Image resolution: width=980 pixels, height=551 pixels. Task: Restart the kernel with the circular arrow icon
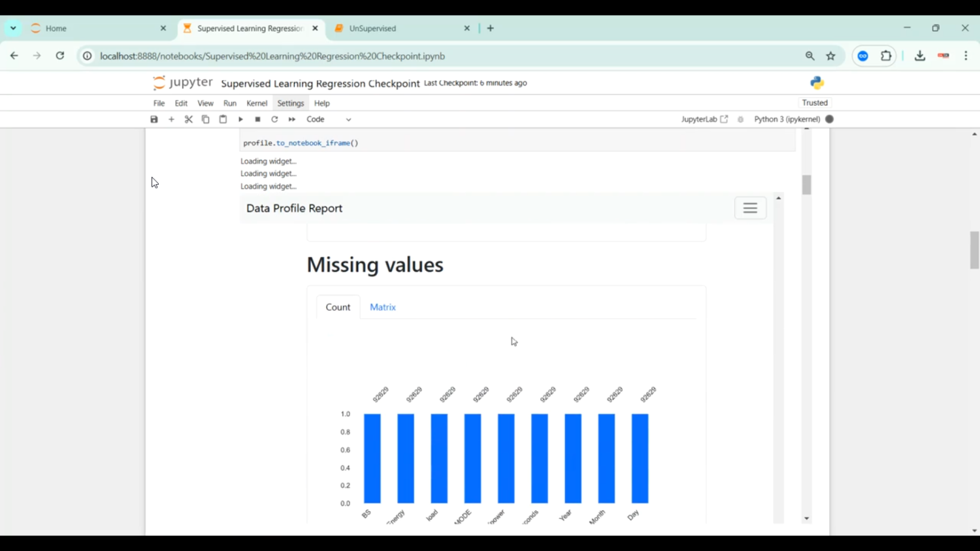pyautogui.click(x=274, y=119)
